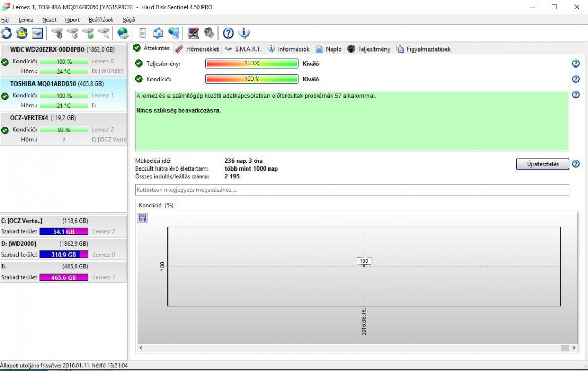Image resolution: width=588 pixels, height=371 pixels.
Task: Click graph scrollbar right arrow
Action: [574, 348]
